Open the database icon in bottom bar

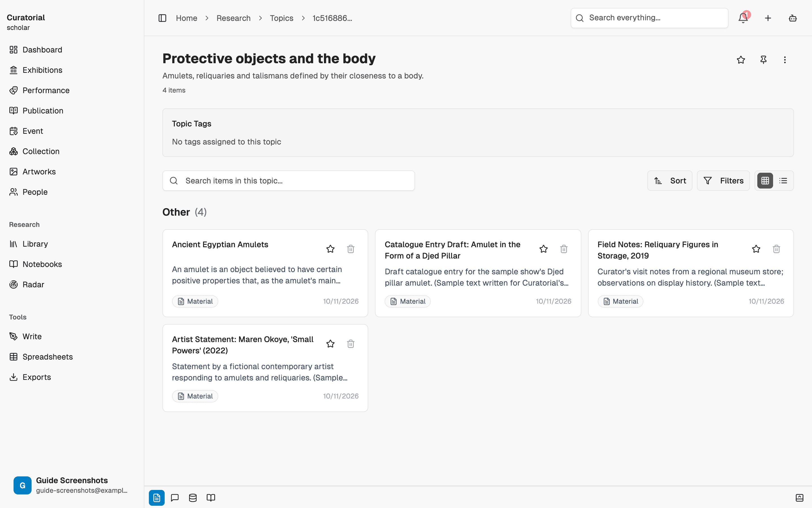(x=193, y=498)
